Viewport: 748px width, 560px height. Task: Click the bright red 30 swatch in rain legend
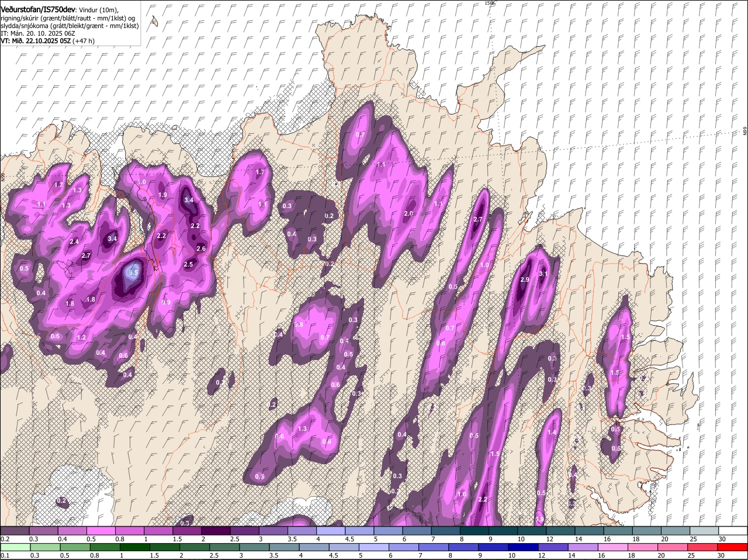tap(732, 547)
